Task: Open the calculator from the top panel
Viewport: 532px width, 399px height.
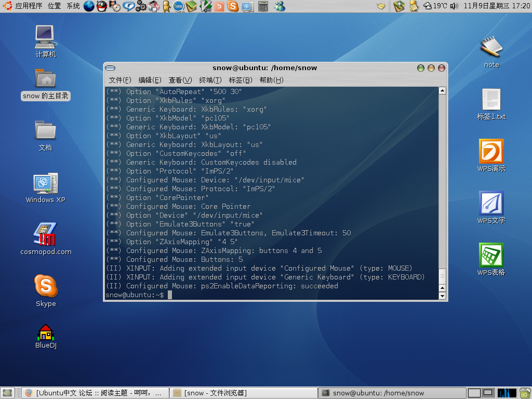Action: click(263, 6)
